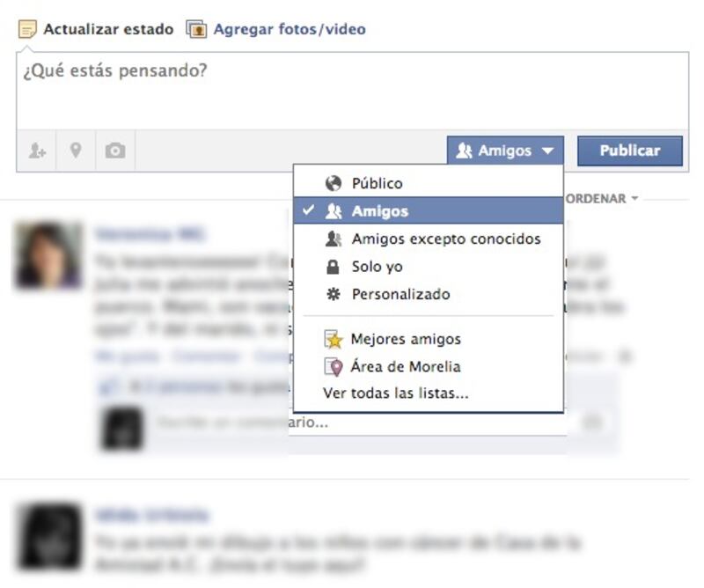Select Personalizado custom privacy entry
Viewport: 704px width, 588px height.
pos(429,294)
